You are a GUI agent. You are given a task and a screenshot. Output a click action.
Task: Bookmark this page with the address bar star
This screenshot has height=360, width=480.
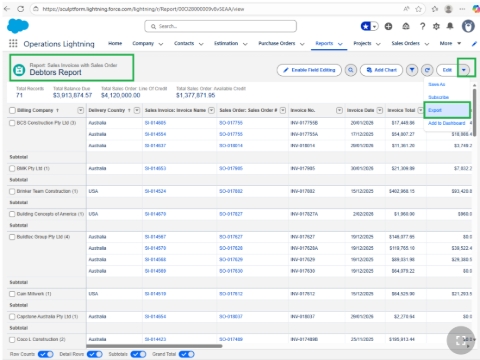(x=419, y=9)
